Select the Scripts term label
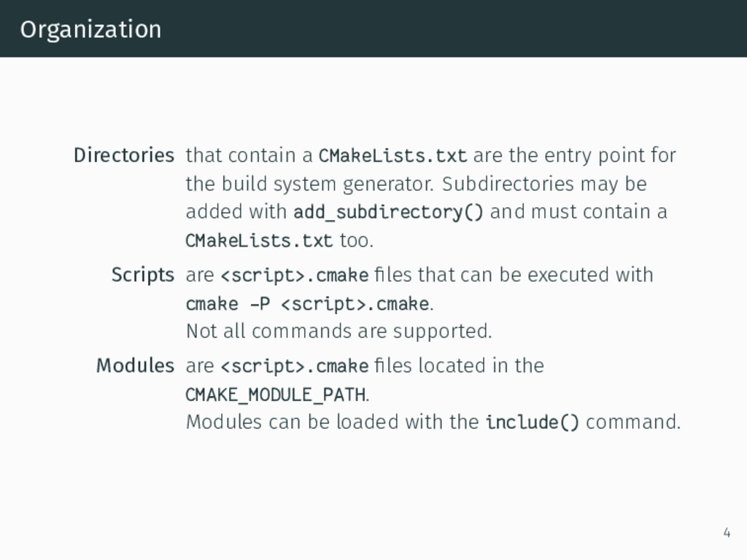Viewport: 747px width, 560px height. [x=143, y=275]
